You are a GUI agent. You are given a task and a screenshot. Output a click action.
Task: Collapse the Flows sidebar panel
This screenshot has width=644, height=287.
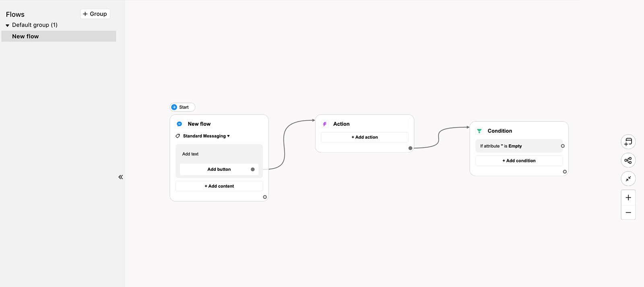[x=120, y=177]
